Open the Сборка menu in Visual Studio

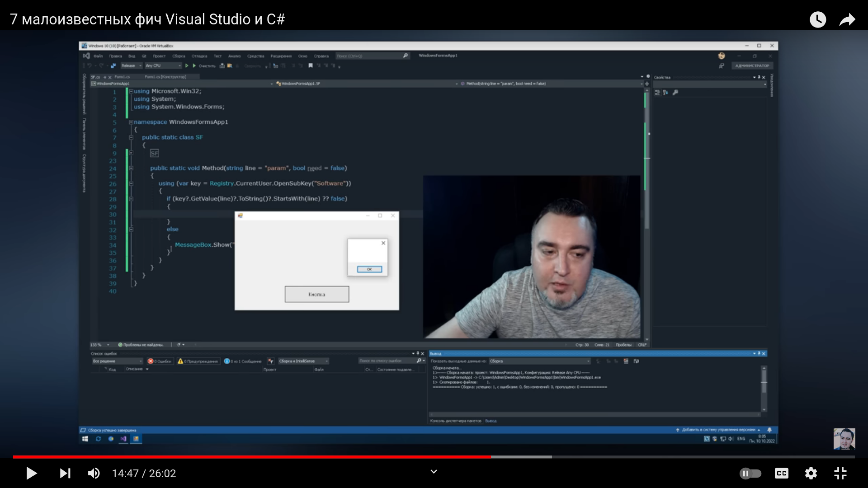179,56
